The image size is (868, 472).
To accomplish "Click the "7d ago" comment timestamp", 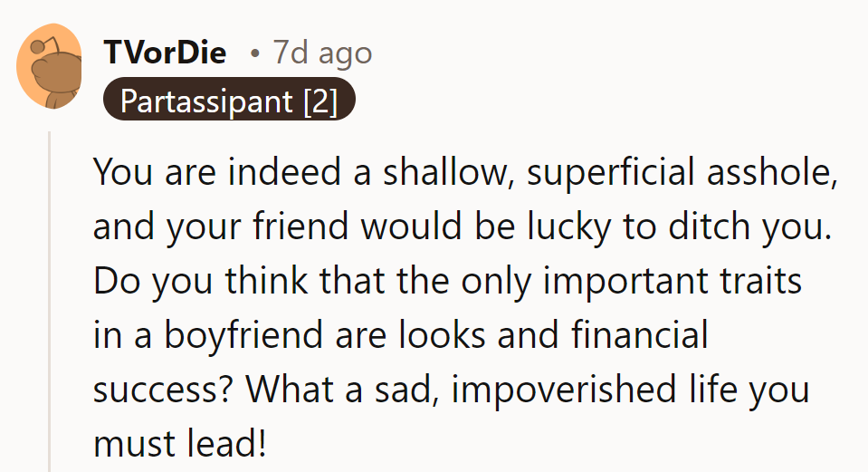I will pos(322,53).
